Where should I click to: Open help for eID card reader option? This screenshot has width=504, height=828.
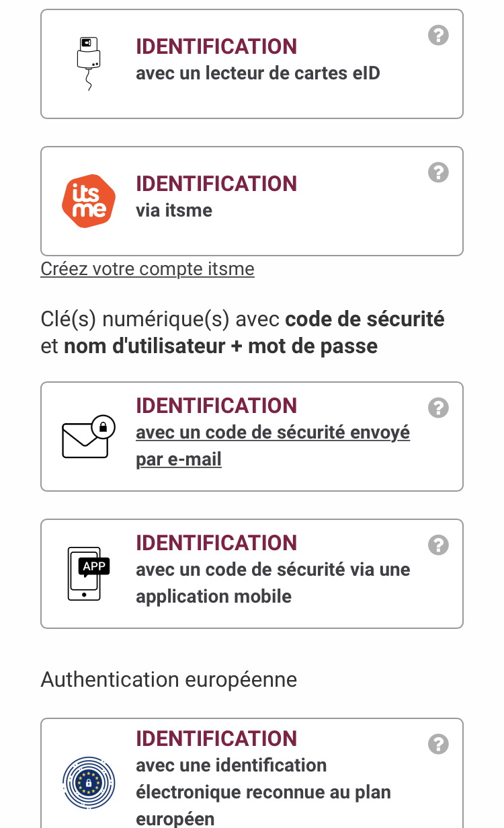[438, 35]
